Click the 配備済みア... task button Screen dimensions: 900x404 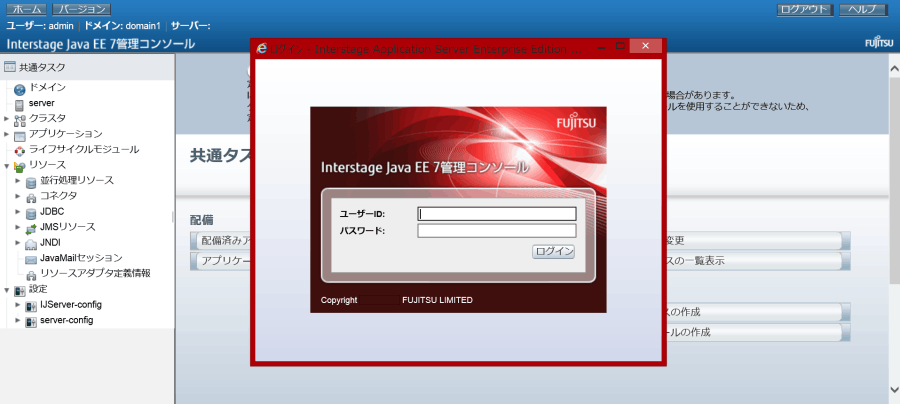click(x=221, y=241)
